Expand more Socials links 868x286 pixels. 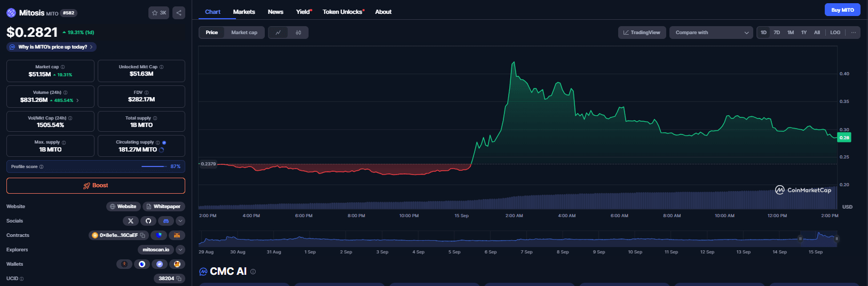[x=180, y=221]
